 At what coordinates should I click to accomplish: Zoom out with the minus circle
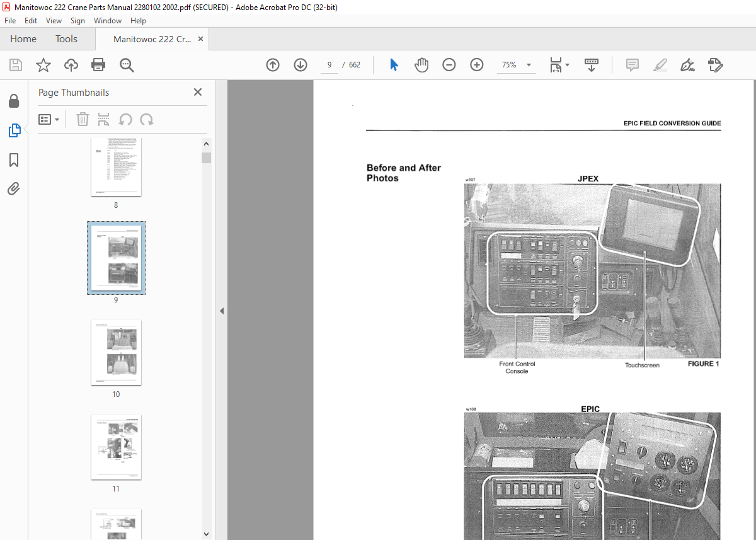449,65
